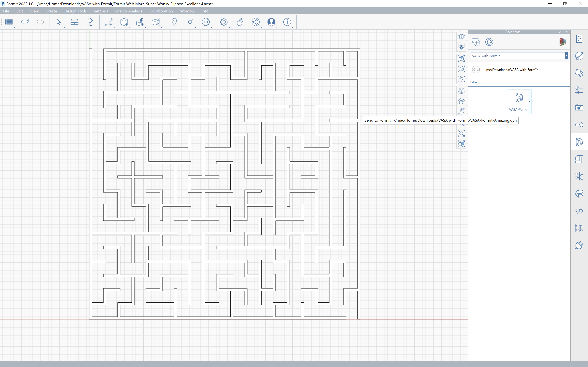The image size is (588, 367).
Task: Click the Undo arrow in toolbar
Action: (x=25, y=22)
